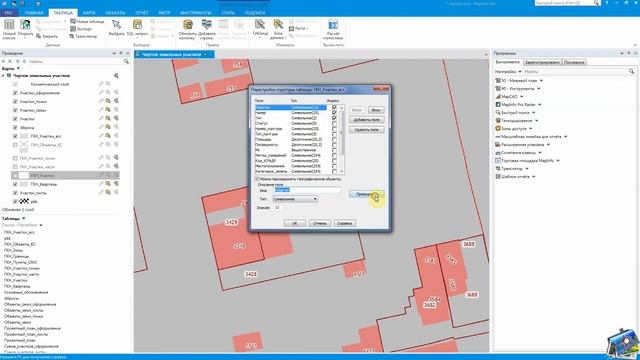Click the selectable icon on Участки layer

(x=108, y=119)
